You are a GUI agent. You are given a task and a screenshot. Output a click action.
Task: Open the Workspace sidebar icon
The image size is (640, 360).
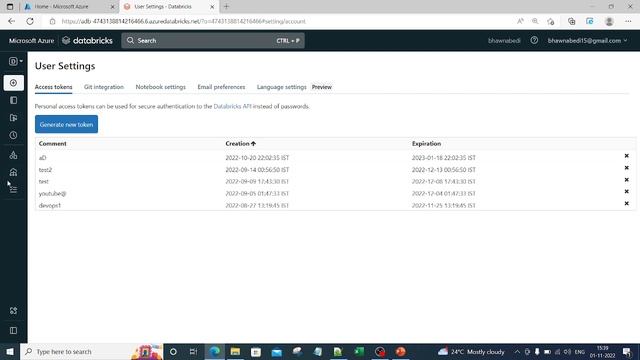pos(13,100)
